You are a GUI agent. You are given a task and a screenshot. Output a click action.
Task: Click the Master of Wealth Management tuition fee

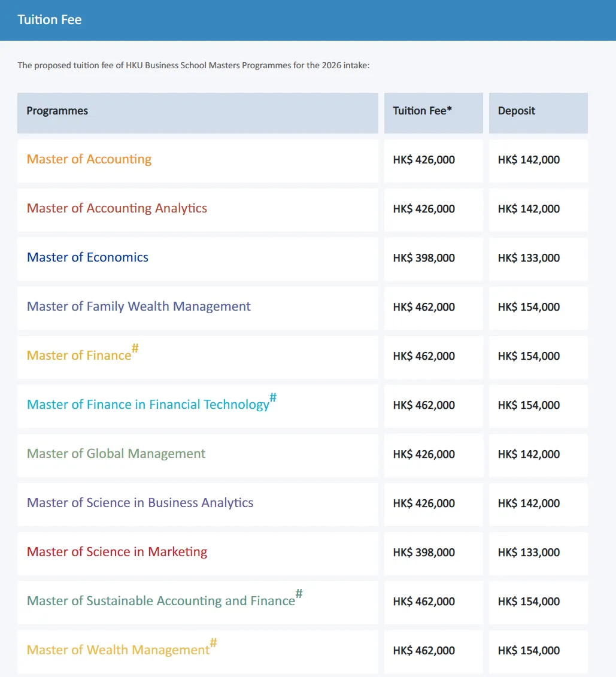pos(424,651)
